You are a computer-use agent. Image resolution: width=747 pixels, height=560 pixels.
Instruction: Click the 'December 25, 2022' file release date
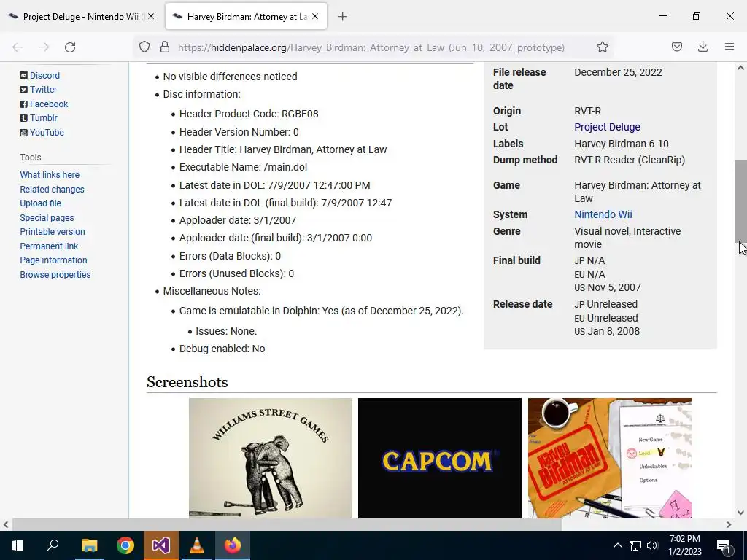point(618,72)
